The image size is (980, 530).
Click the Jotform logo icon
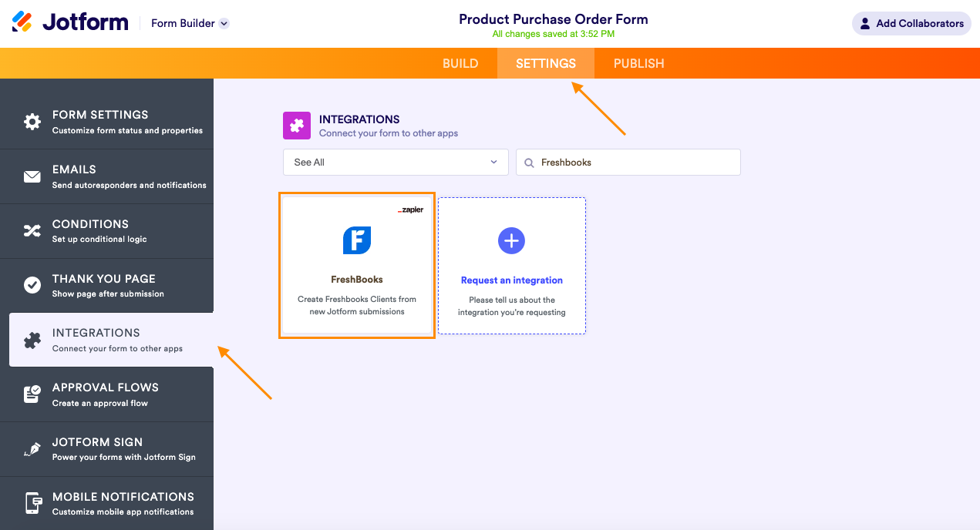click(22, 22)
